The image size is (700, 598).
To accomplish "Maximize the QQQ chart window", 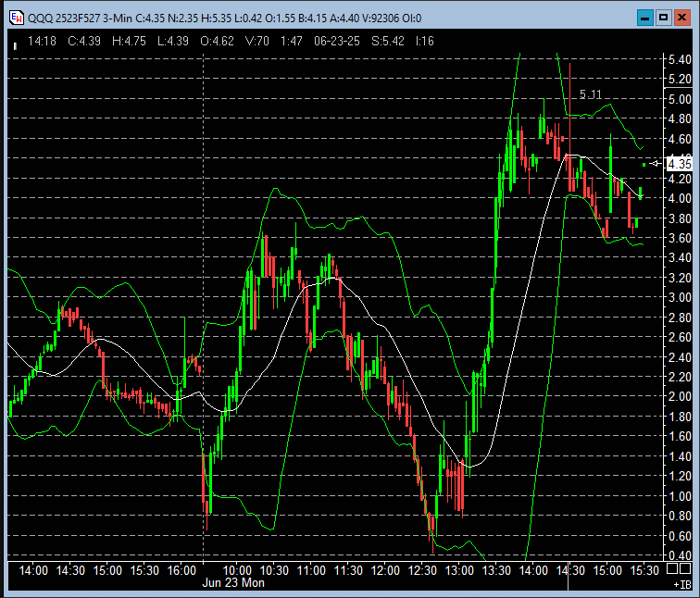I will 663,18.
